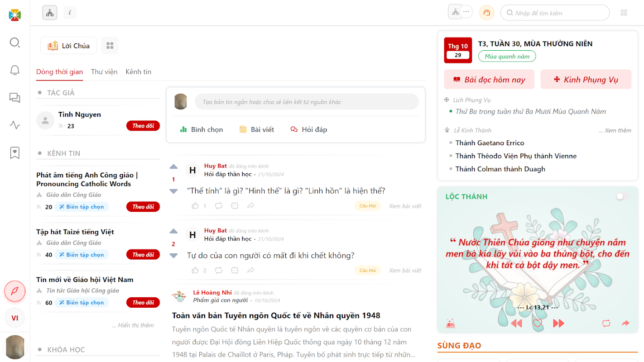This screenshot has height=362, width=644.
Task: Open the grid menu next to Lời Chúa
Action: (110, 46)
